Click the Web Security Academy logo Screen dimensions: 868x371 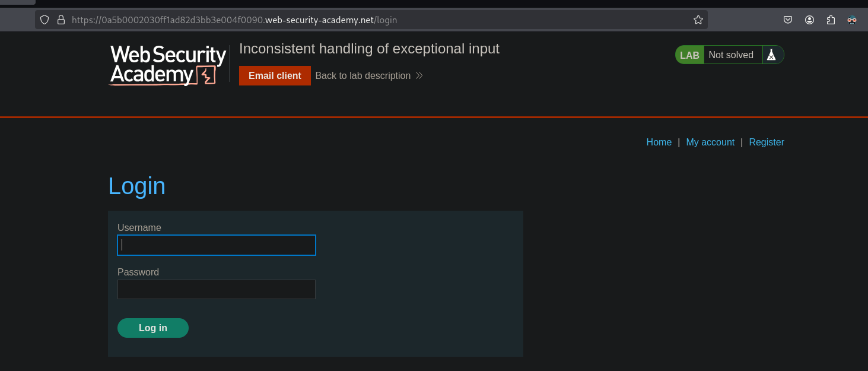[x=168, y=65]
